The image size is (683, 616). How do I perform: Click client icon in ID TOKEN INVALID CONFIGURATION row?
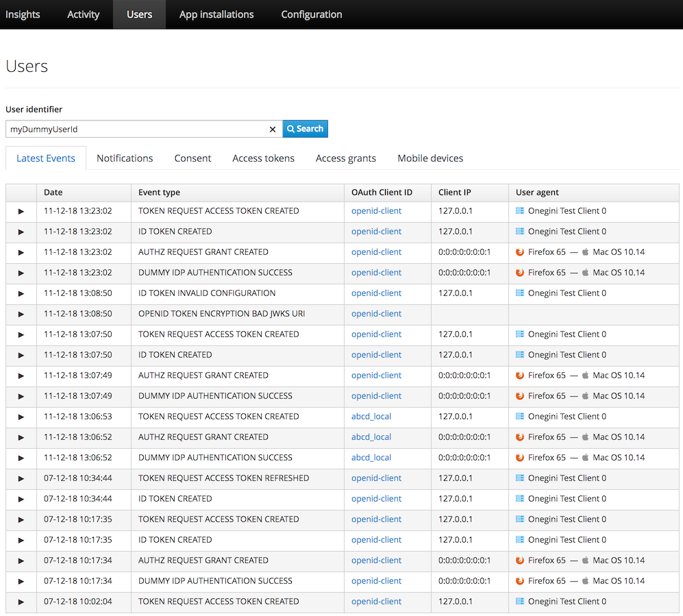coord(520,293)
